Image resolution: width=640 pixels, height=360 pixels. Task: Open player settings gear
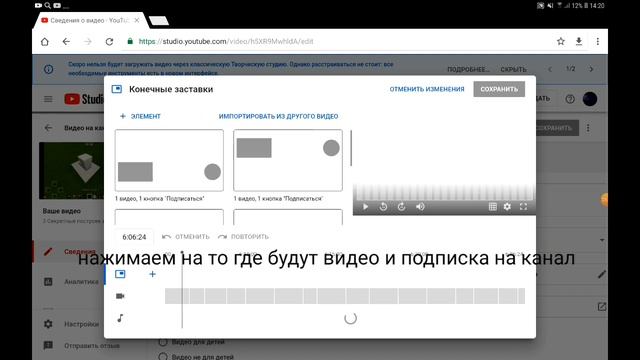507,207
